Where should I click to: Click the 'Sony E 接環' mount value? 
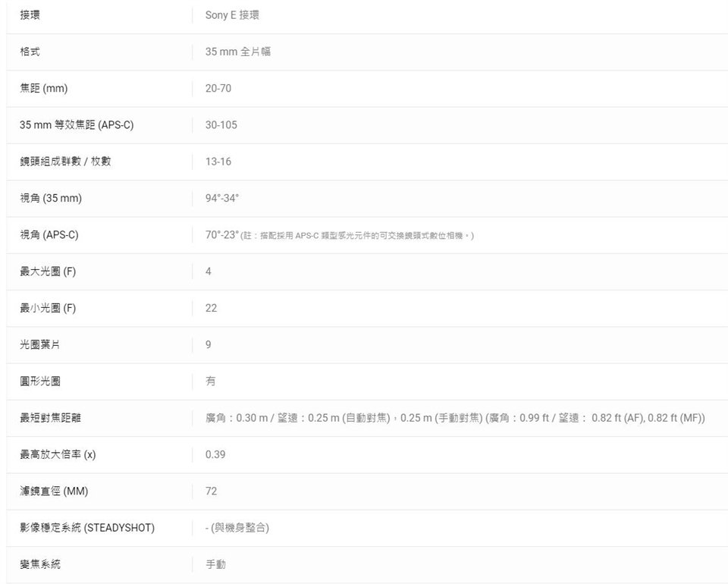(x=232, y=15)
